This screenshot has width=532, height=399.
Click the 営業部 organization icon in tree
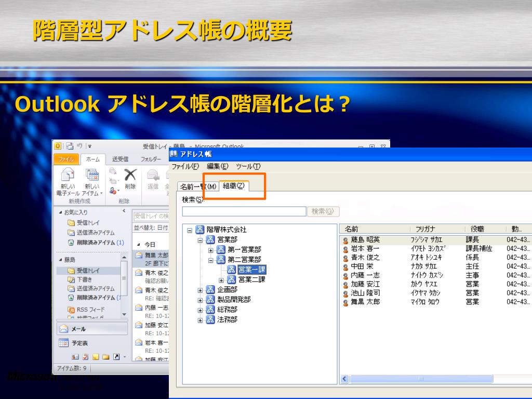click(x=210, y=240)
